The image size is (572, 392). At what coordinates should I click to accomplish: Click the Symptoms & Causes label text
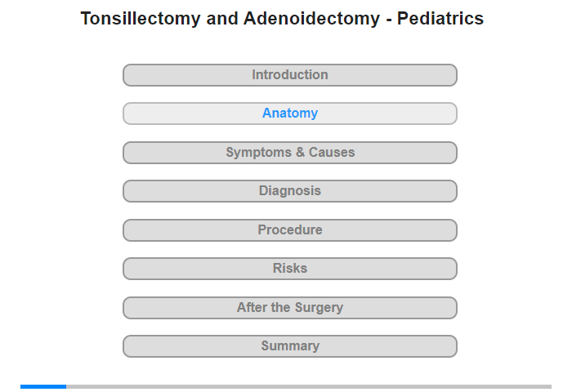290,152
